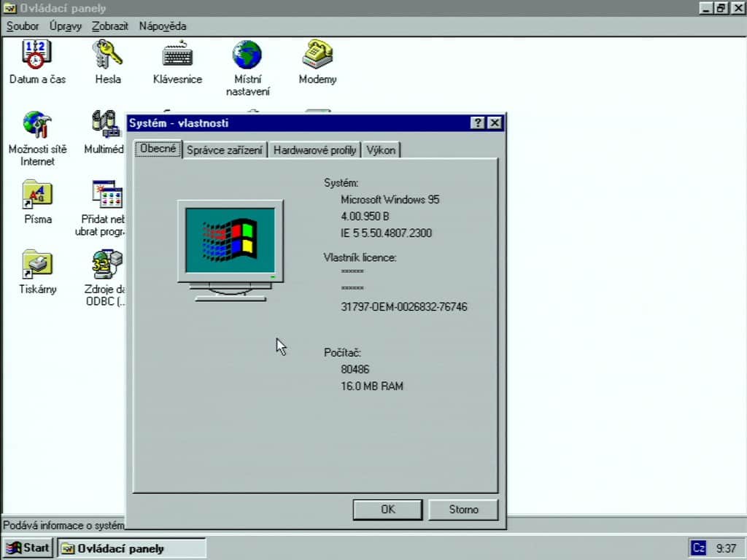
Task: Open the Klávesnice keyboard icon
Action: (178, 54)
